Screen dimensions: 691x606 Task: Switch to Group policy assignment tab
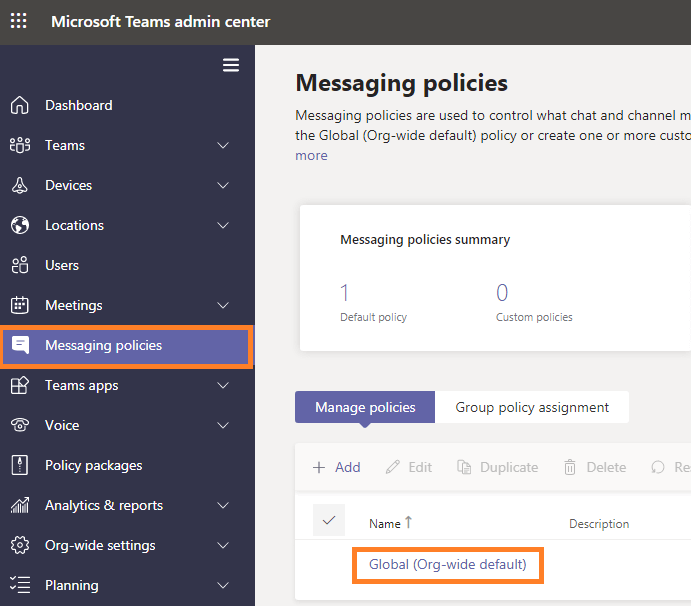coord(532,407)
